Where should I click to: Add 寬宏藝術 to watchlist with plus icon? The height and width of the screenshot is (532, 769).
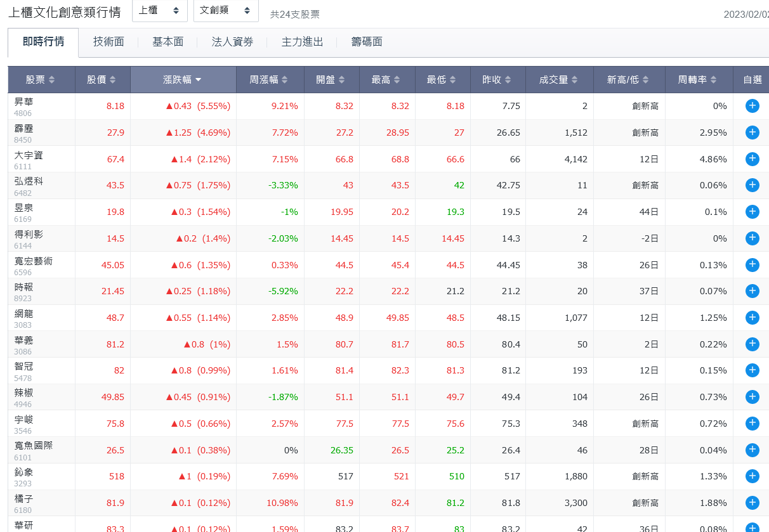(752, 264)
